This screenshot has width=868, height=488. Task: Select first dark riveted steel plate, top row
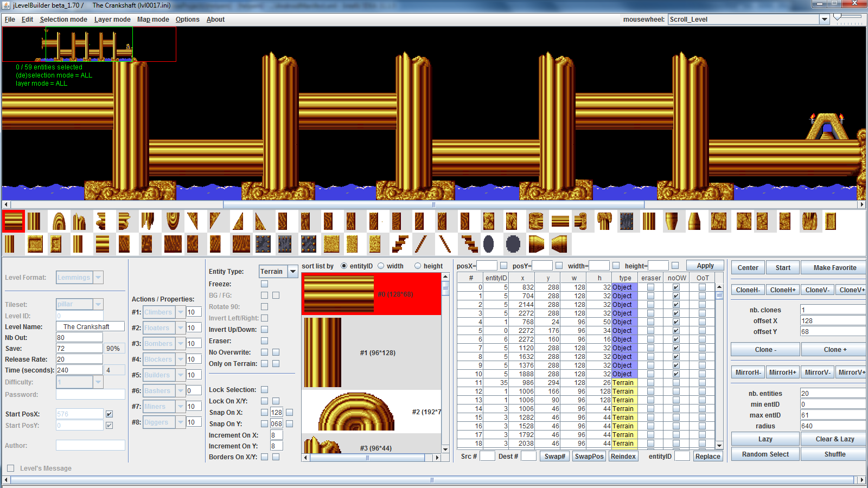627,221
